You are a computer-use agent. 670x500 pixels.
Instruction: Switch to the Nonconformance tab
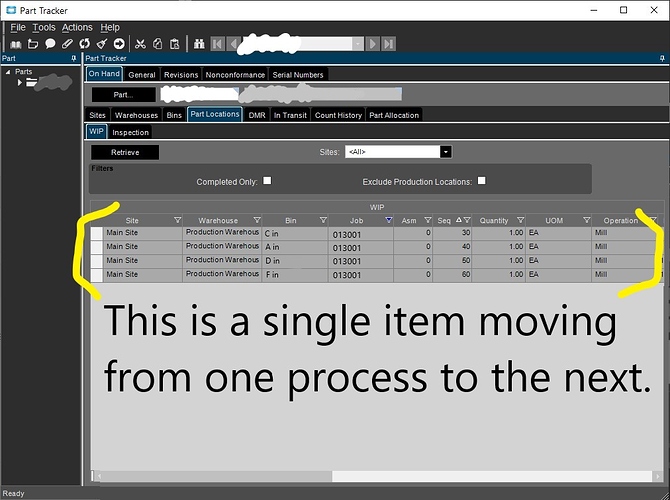pos(235,75)
